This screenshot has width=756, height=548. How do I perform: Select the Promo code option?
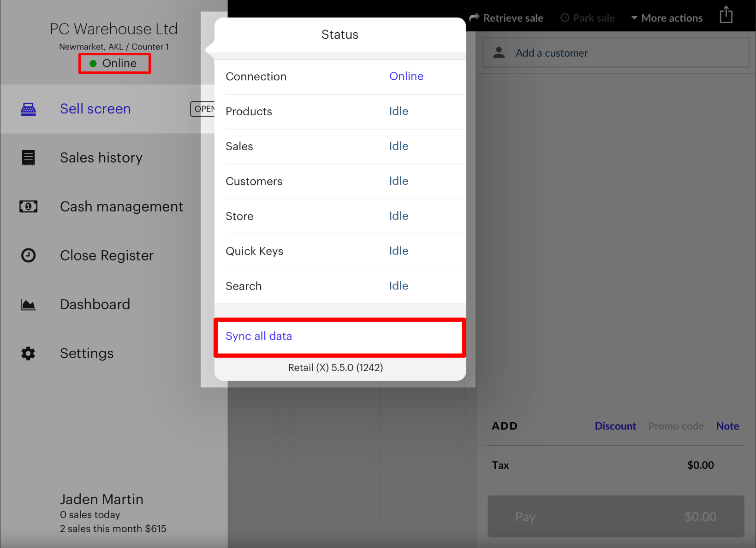click(676, 426)
